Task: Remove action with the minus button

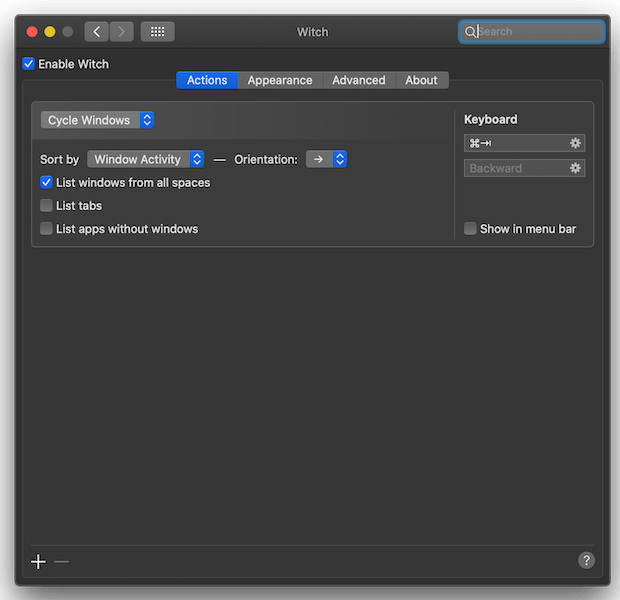Action: 61,561
